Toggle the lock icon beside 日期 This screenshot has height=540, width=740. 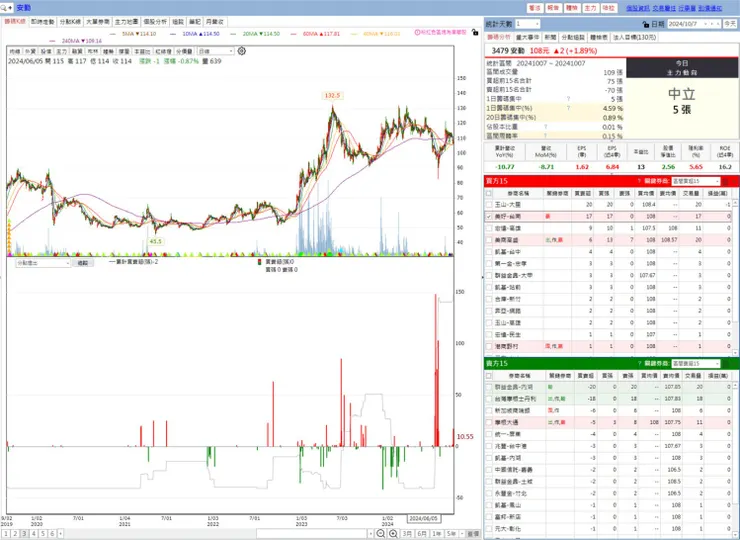click(x=646, y=24)
